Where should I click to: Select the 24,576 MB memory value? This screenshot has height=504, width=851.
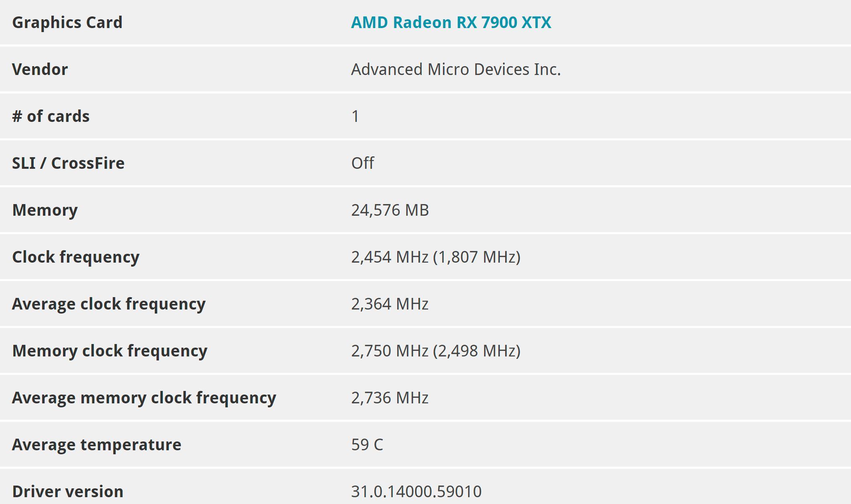390,210
